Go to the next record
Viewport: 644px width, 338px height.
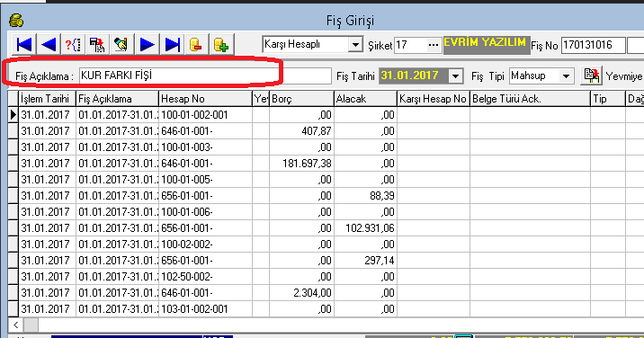point(147,44)
